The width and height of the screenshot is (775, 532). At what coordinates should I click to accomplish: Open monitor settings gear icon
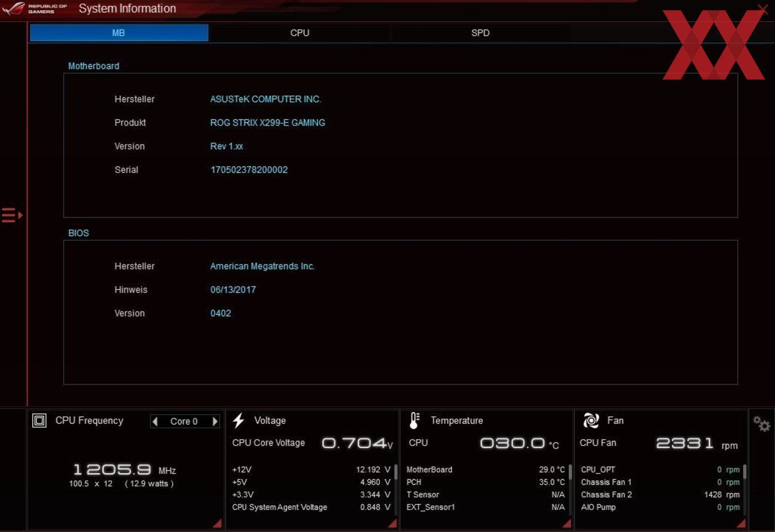pos(761,423)
